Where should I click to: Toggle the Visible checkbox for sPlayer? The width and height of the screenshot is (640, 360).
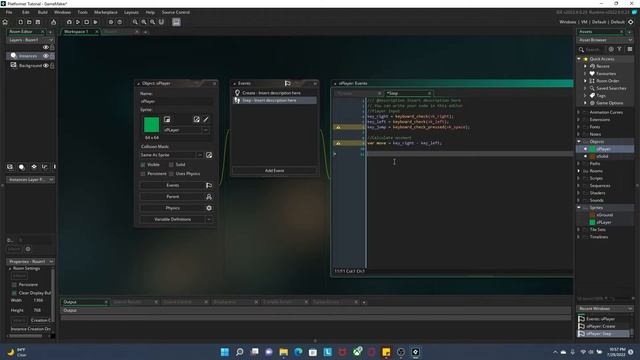point(143,164)
